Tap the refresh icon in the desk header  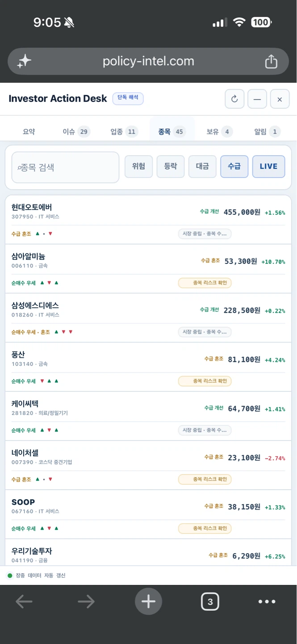pyautogui.click(x=234, y=99)
